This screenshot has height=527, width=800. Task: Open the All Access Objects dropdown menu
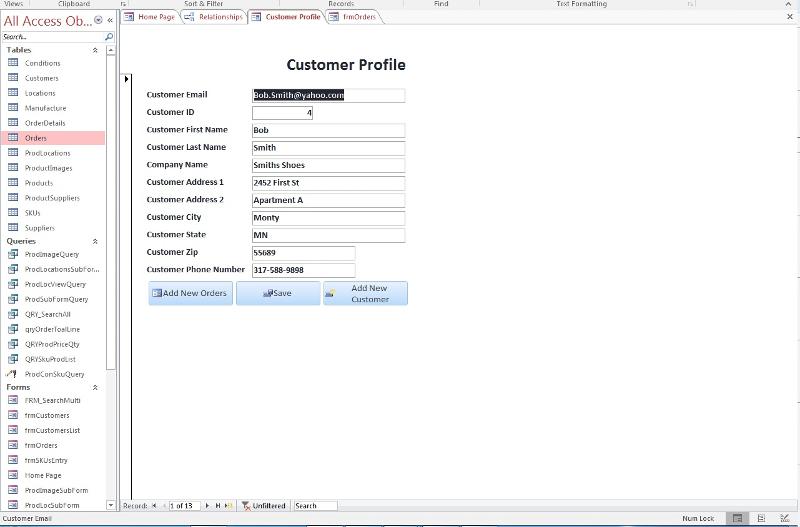(98, 20)
